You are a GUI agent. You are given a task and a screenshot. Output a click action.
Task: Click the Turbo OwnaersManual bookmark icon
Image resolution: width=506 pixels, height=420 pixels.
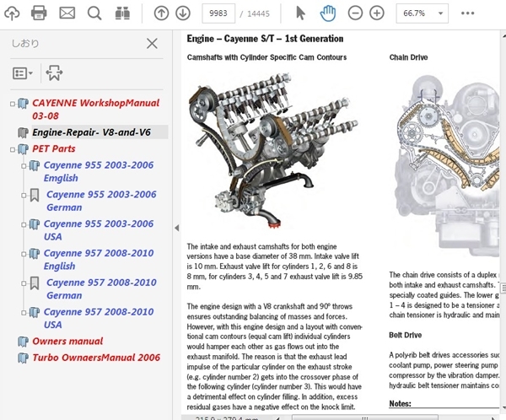point(23,358)
